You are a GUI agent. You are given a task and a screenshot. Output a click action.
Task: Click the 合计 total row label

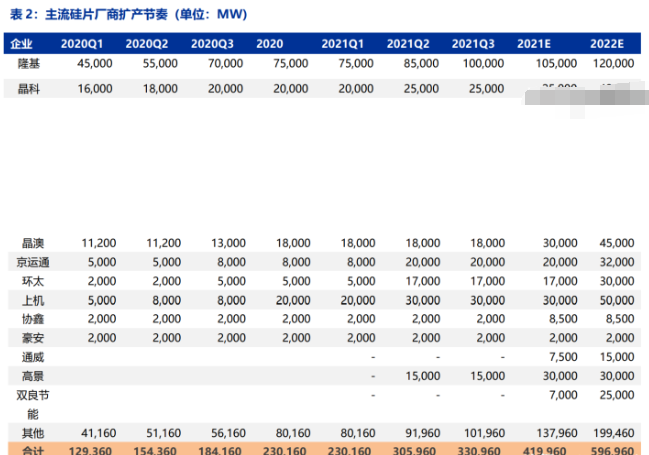tap(33, 450)
